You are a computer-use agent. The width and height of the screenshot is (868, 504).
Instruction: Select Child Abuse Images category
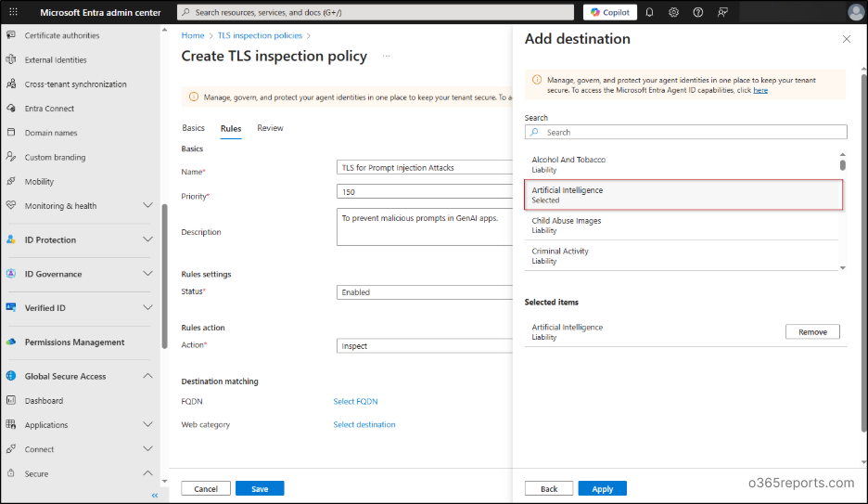pos(682,225)
